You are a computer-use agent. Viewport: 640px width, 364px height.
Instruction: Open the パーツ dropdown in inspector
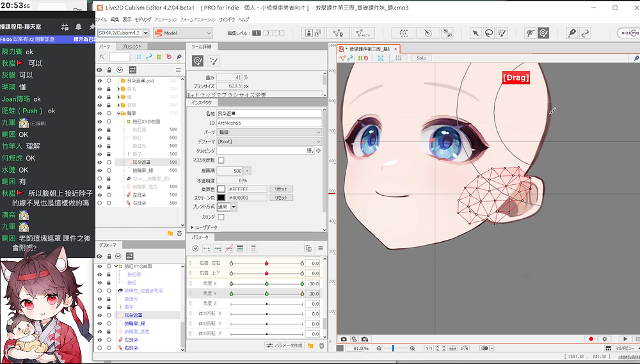pyautogui.click(x=269, y=132)
